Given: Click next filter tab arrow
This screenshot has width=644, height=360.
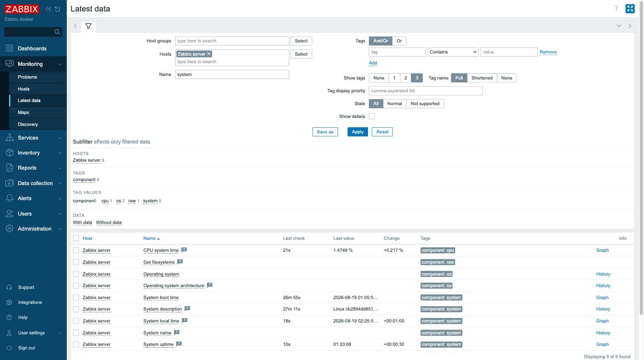Looking at the screenshot, I should pyautogui.click(x=630, y=26).
